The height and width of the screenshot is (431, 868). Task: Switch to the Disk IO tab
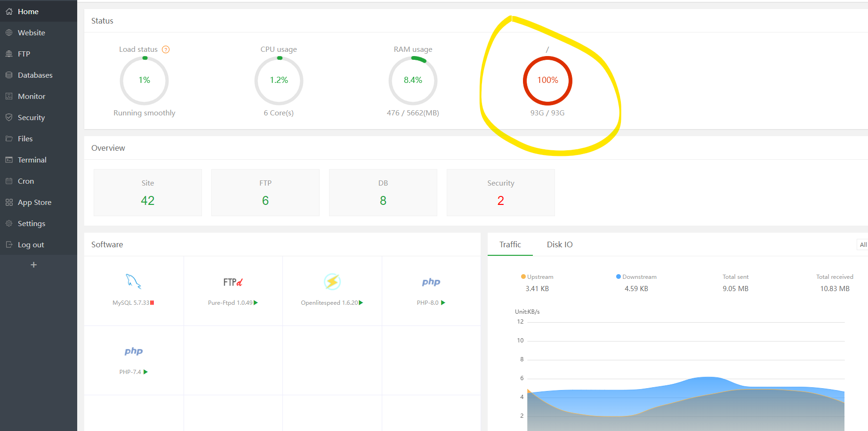pyautogui.click(x=560, y=244)
